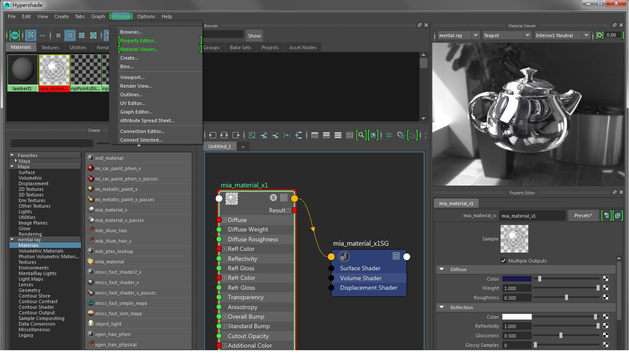Switch to the Bake Sets tab
The height and width of the screenshot is (364, 629).
[240, 47]
